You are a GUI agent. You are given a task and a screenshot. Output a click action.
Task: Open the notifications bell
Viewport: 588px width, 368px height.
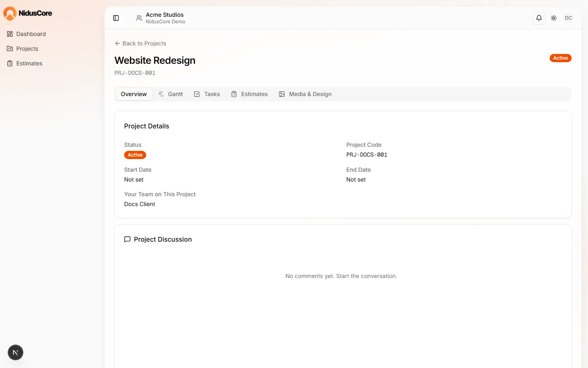point(539,18)
